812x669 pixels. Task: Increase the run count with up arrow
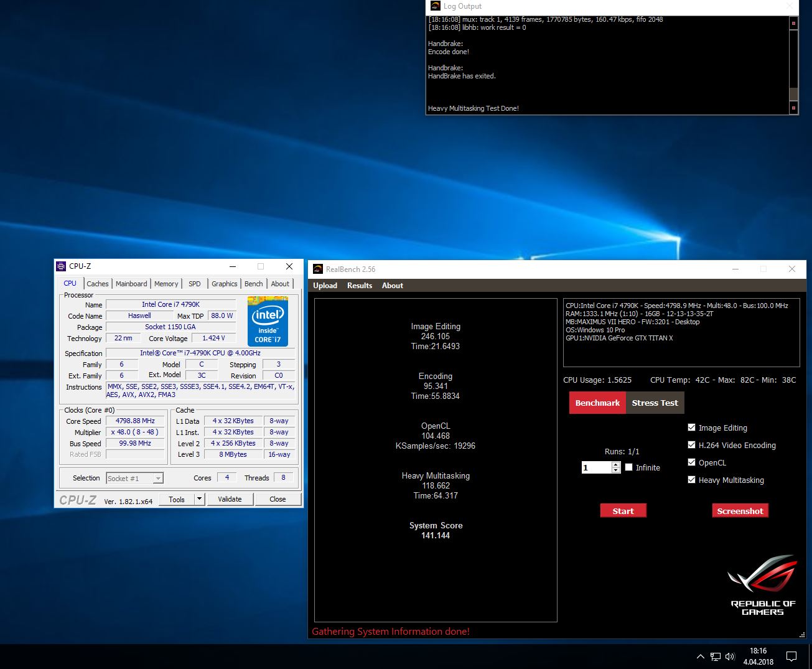point(616,465)
